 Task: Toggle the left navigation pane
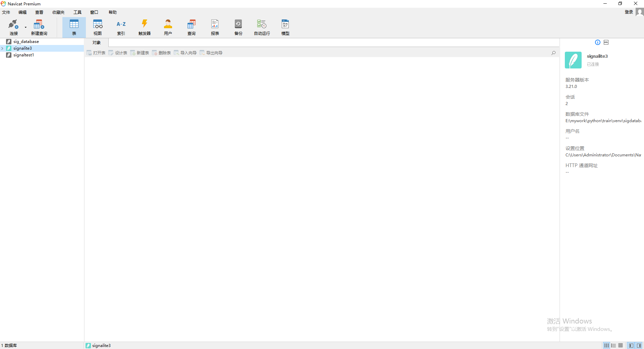point(631,346)
